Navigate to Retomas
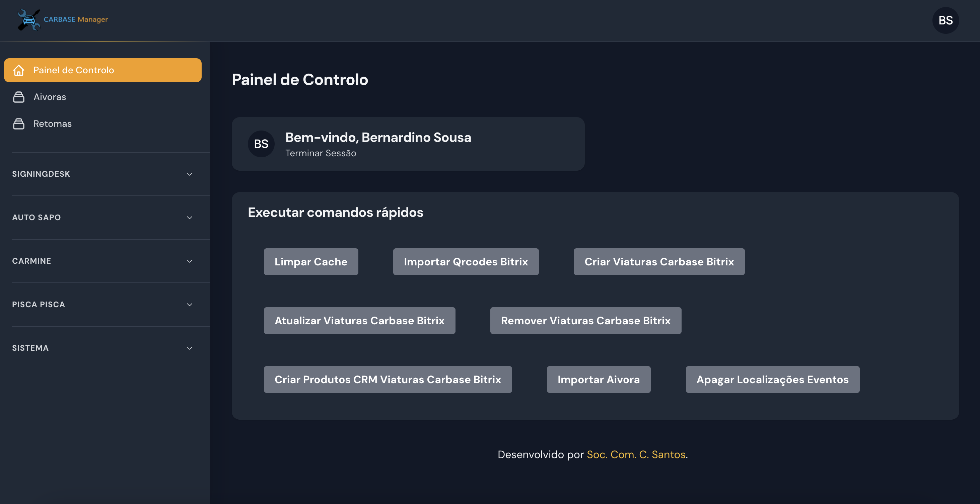Viewport: 980px width, 504px height. [52, 123]
